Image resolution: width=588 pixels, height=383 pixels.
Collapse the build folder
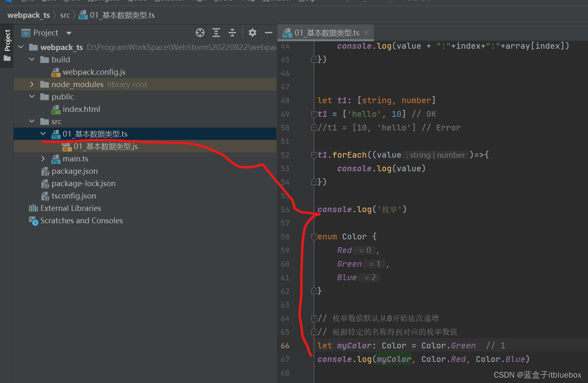(x=32, y=59)
